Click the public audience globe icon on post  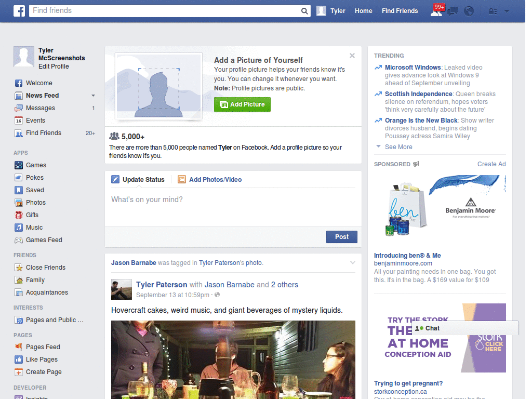(217, 295)
